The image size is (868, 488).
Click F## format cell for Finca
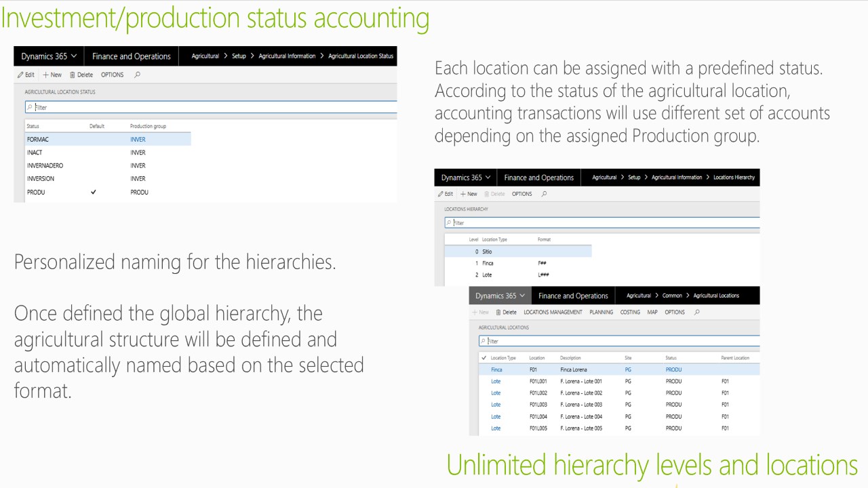542,263
